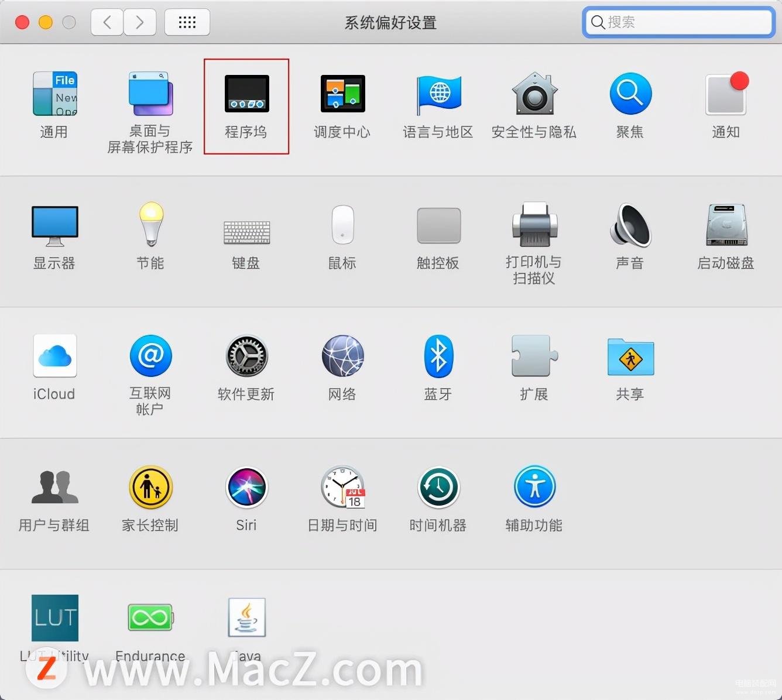
Task: Open 软件更新 gear icon
Action: click(x=246, y=356)
